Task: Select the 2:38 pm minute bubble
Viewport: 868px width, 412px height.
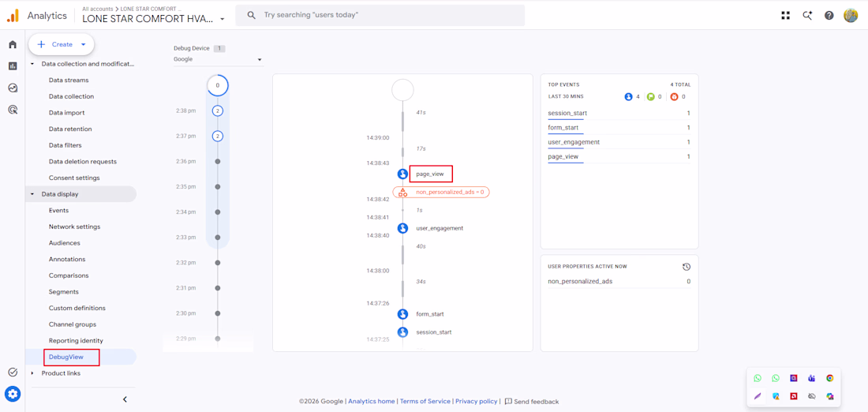Action: click(218, 110)
